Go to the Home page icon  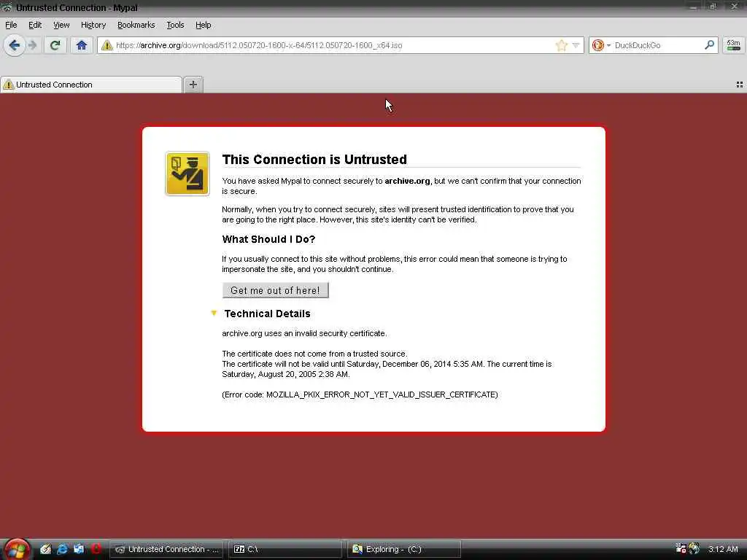[x=82, y=45]
